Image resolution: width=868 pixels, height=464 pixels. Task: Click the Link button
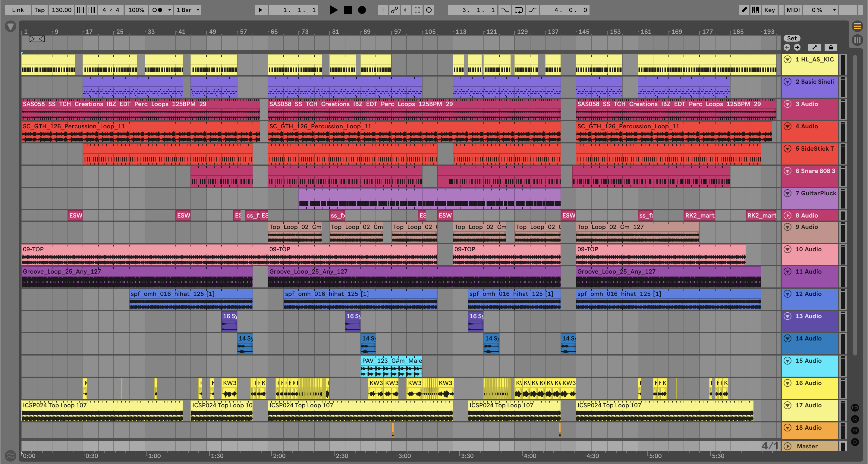coord(17,10)
